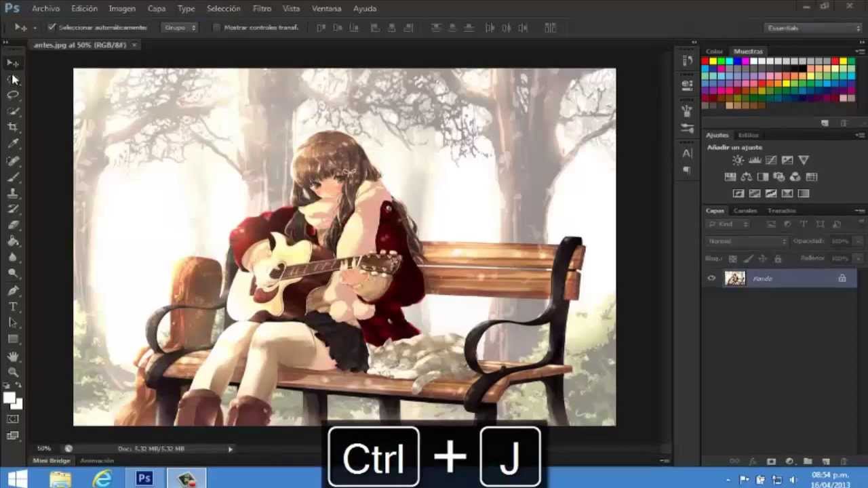
Task: Select the Eraser tool
Action: pos(13,226)
